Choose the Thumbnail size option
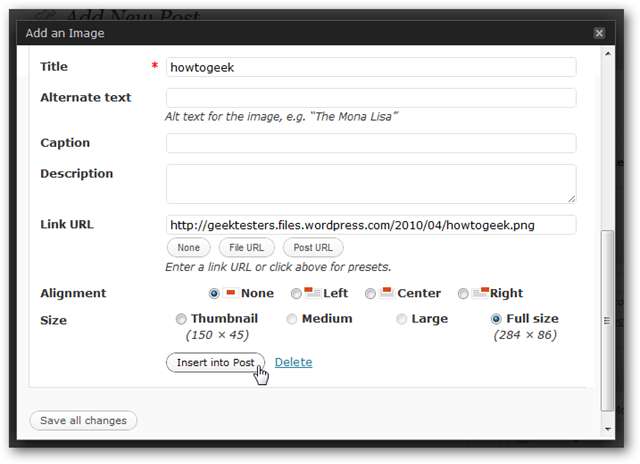 [x=181, y=319]
